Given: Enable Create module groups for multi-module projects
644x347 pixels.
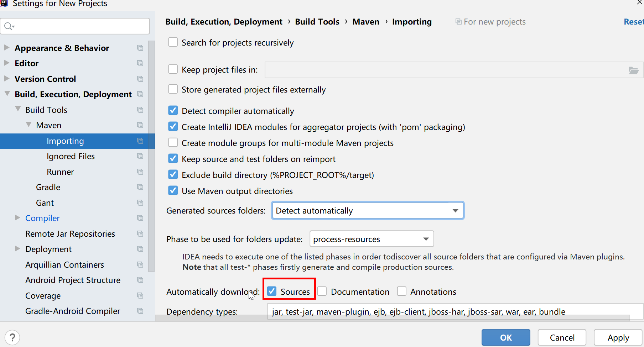Looking at the screenshot, I should point(173,142).
